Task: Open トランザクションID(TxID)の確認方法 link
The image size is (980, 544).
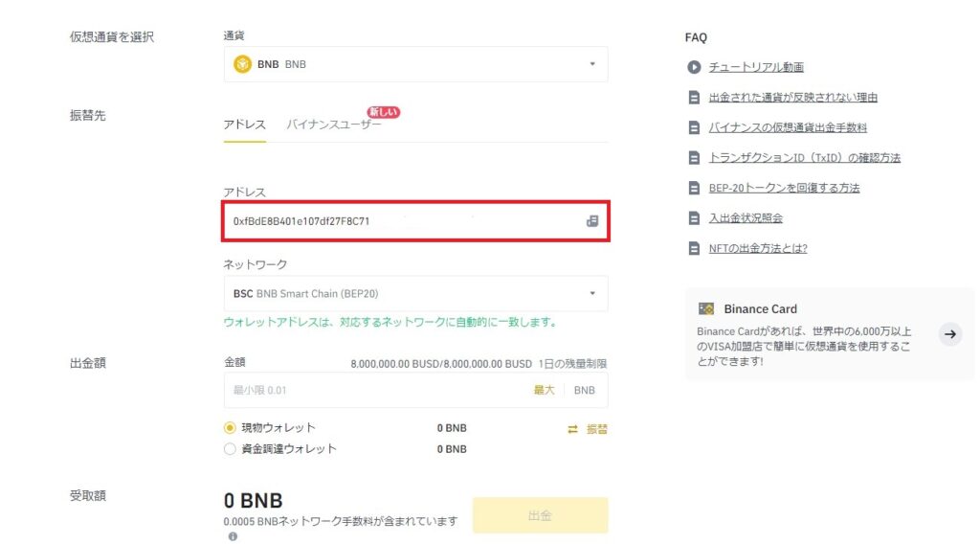Action: coord(804,158)
